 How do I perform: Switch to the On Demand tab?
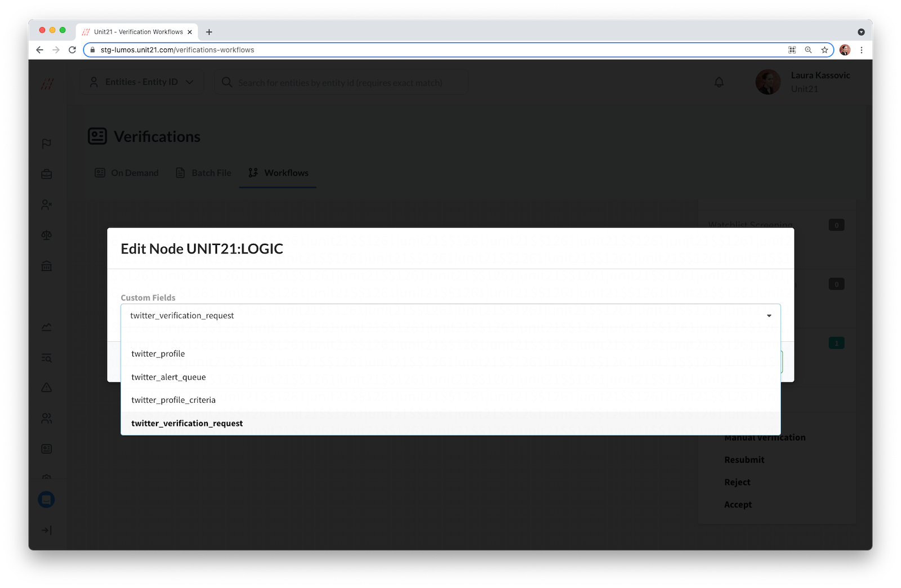(x=127, y=173)
